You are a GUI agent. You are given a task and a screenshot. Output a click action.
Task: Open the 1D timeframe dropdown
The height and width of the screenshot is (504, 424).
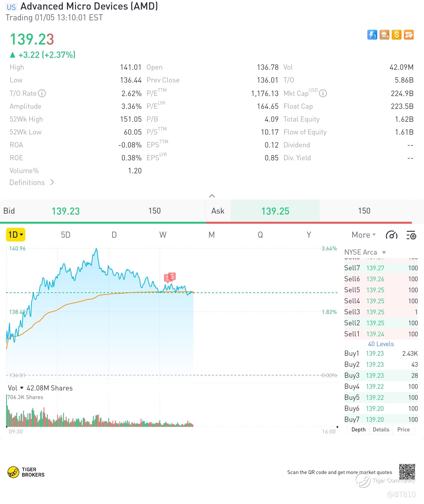16,235
